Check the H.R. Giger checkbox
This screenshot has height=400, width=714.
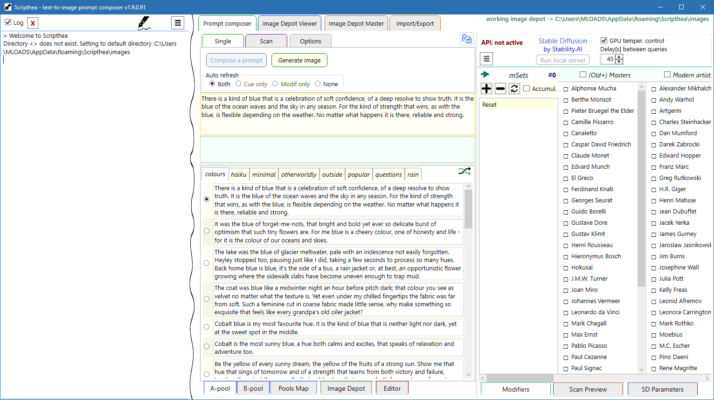654,190
